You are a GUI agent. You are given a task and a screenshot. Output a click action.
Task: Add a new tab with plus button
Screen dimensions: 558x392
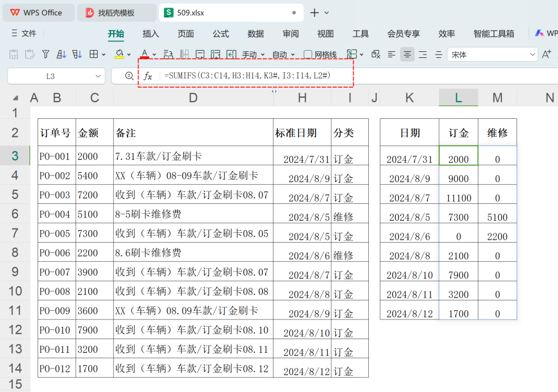coord(314,13)
